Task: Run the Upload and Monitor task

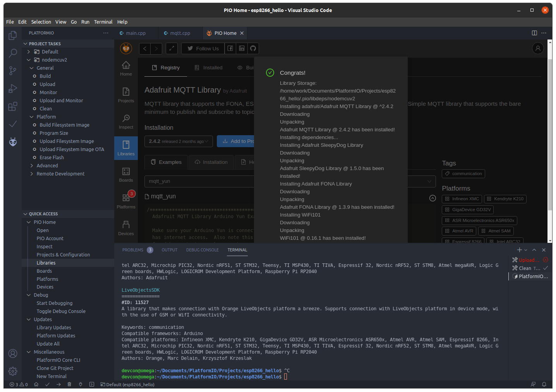Action: 61,101
